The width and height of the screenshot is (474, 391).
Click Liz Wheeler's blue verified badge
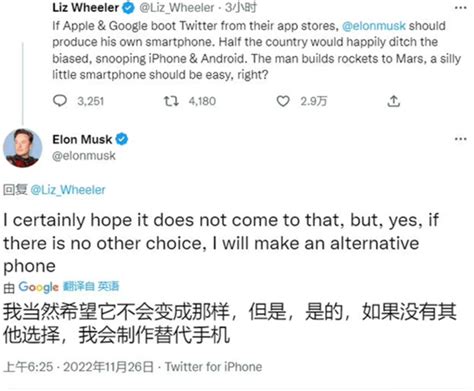pos(128,8)
